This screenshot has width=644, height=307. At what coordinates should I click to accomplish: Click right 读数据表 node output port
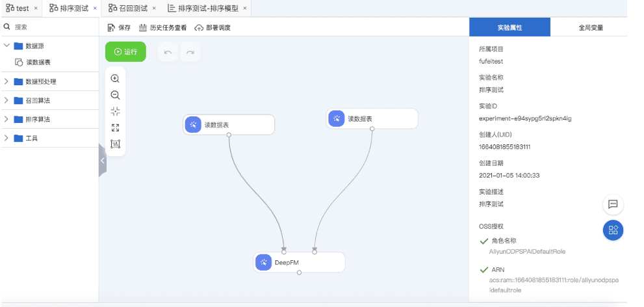[372, 129]
